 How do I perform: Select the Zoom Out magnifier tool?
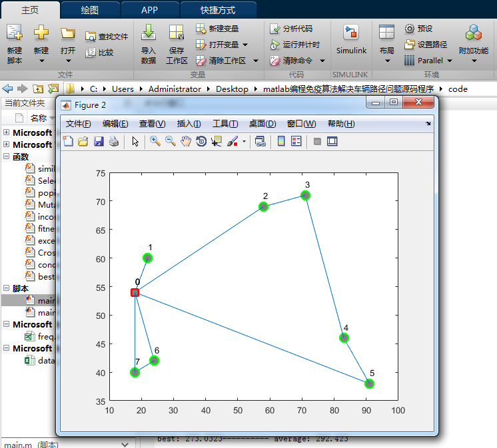(x=171, y=141)
